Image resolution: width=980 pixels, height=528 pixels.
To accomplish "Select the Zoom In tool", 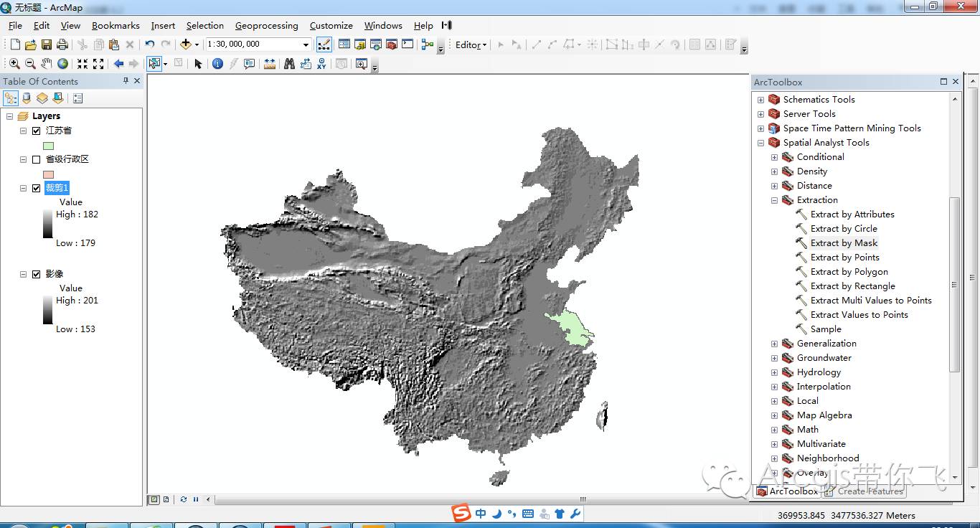I will click(14, 64).
